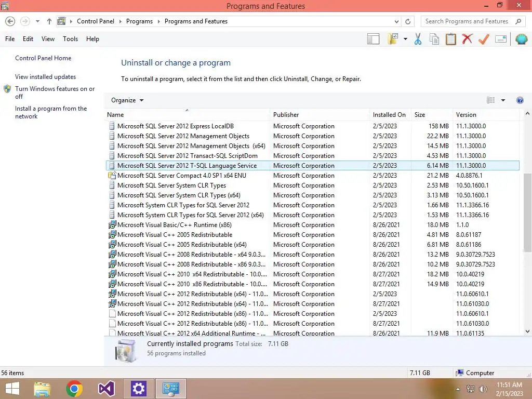Image resolution: width=532 pixels, height=399 pixels.
Task: Open Control Panel Home link
Action: pyautogui.click(x=43, y=58)
